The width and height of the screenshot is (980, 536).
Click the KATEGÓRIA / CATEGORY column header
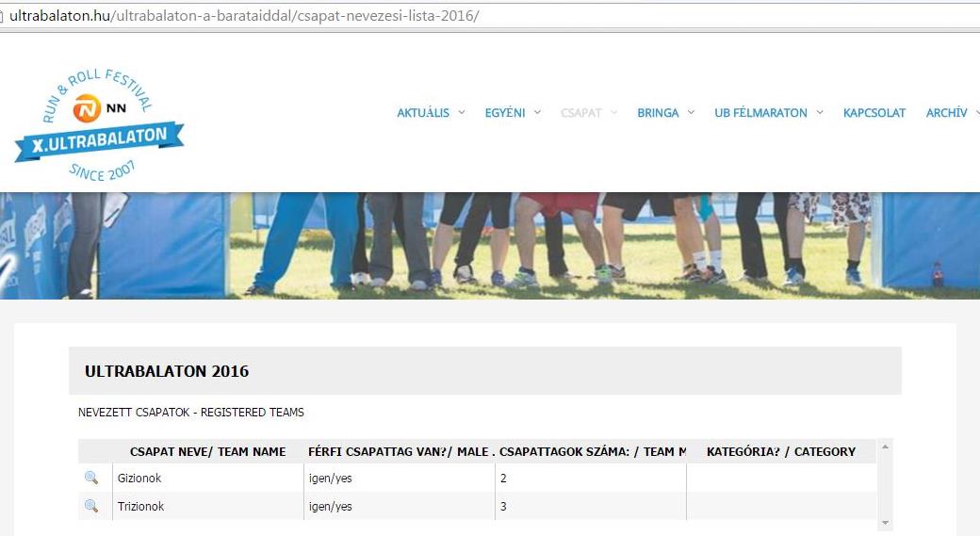click(780, 451)
